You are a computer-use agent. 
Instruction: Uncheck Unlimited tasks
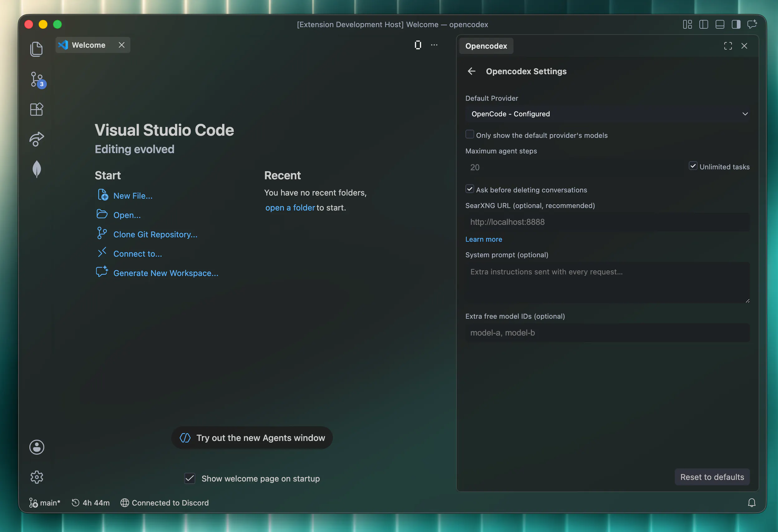[693, 166]
